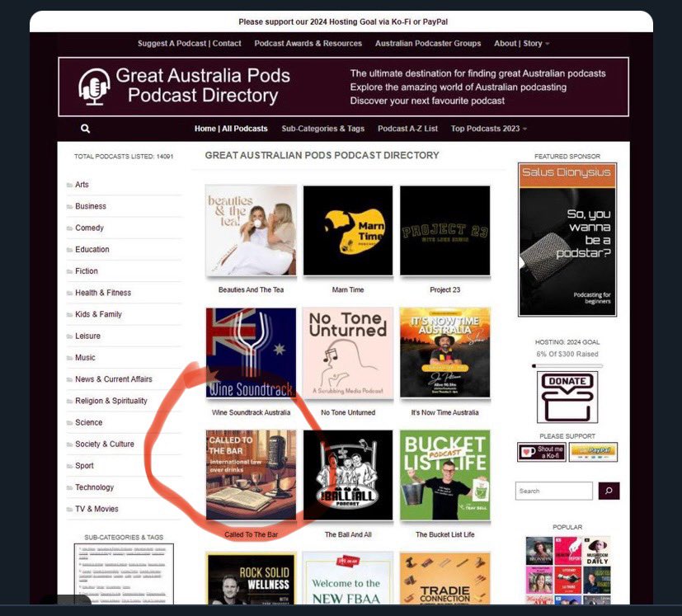
Task: Expand the About | Story dropdown menu
Action: (521, 44)
